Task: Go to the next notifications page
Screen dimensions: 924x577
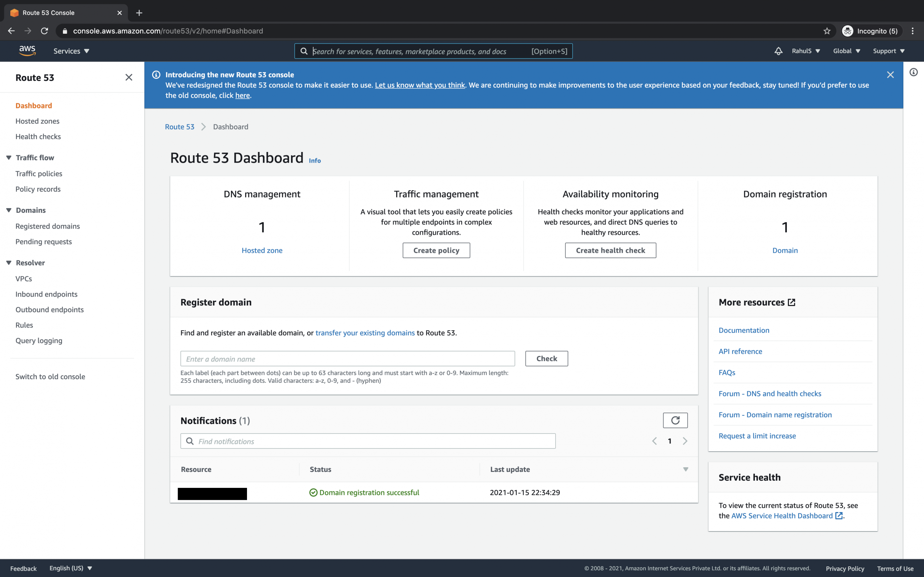Action: (685, 441)
